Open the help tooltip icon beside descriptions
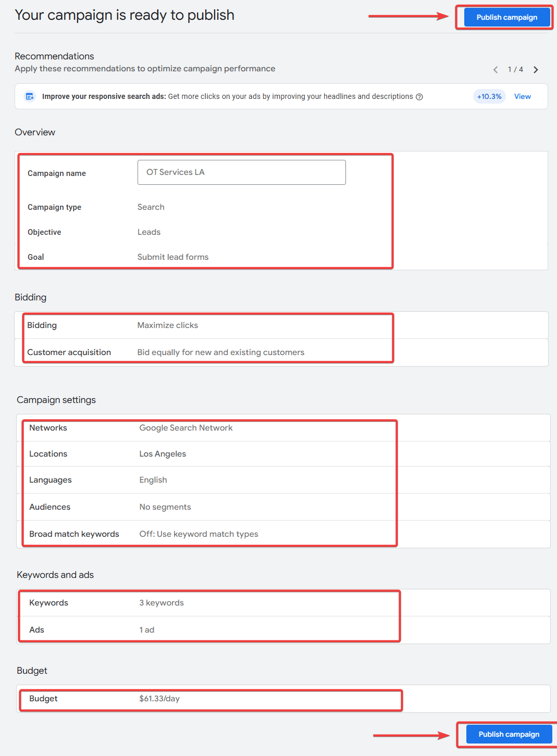 (419, 97)
